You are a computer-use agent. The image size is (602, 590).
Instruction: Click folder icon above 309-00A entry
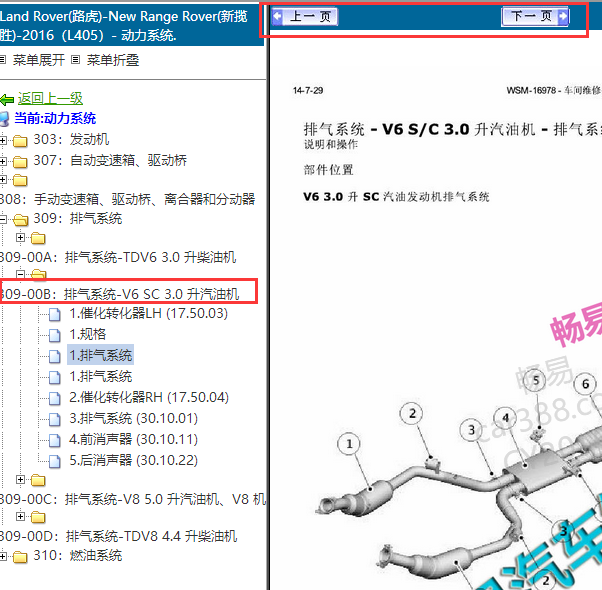point(38,238)
